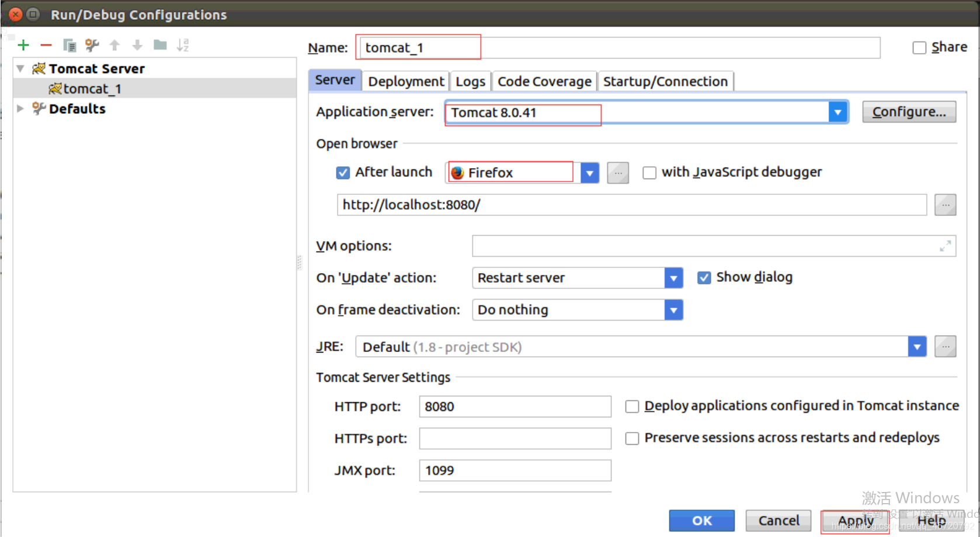Switch to the Code Coverage tab
Image resolution: width=980 pixels, height=537 pixels.
point(544,81)
